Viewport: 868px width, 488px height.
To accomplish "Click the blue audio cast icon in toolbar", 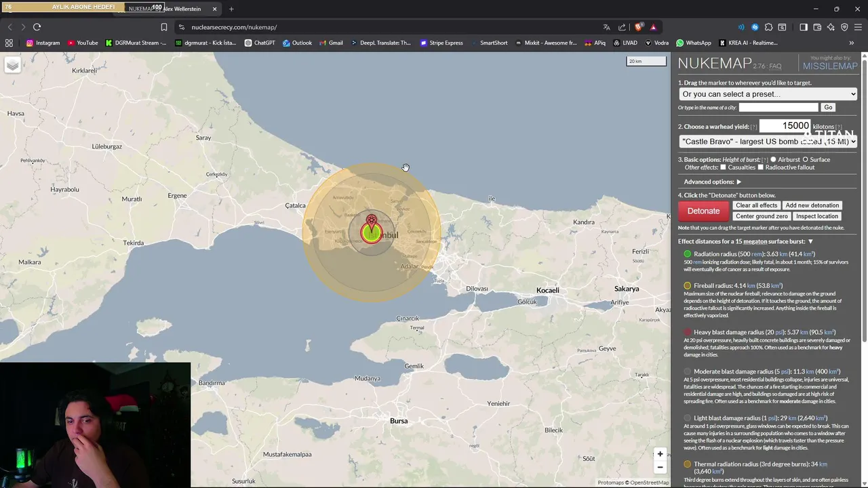I will tap(741, 27).
